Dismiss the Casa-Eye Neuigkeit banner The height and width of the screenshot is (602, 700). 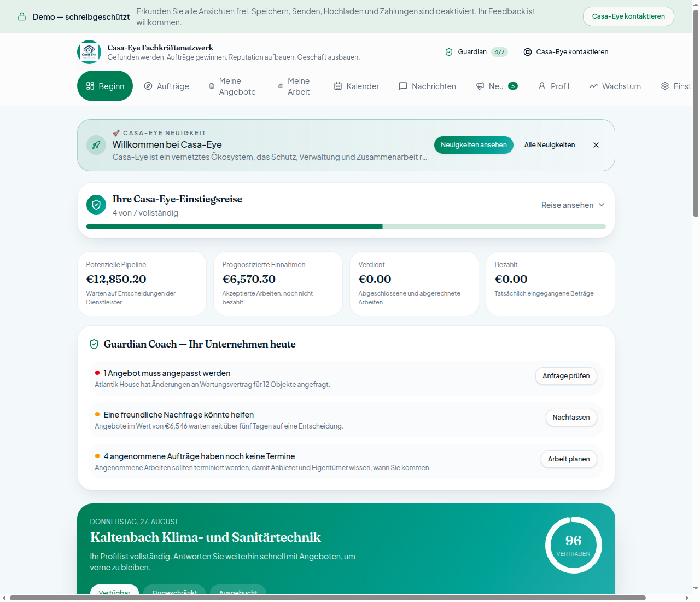click(x=596, y=145)
